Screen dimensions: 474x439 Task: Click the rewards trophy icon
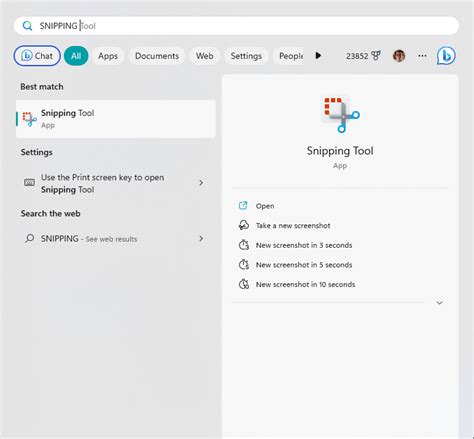coord(376,56)
